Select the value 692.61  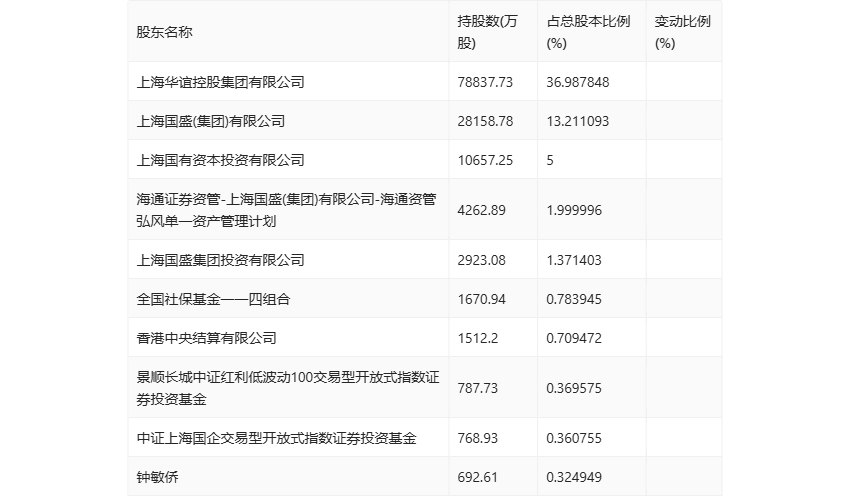[x=478, y=476]
